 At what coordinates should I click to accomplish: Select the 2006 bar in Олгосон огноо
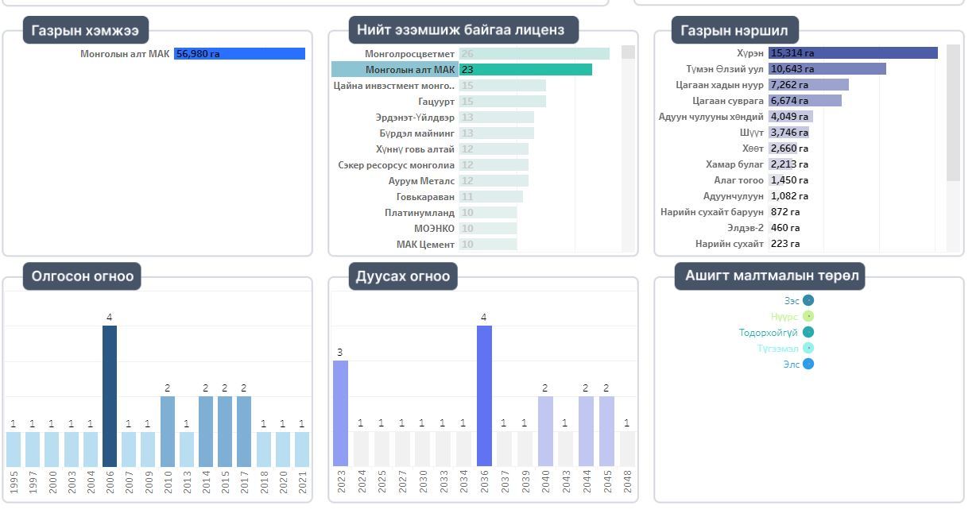point(110,395)
